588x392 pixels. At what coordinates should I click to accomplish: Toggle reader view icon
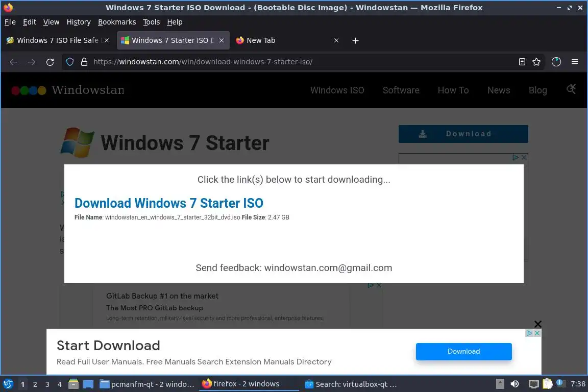522,62
